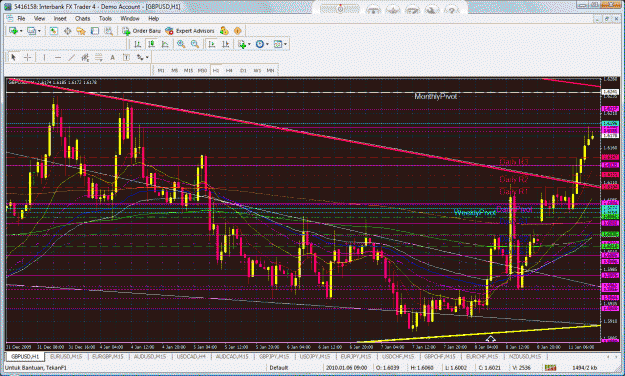Switch timeframe to MN
The height and width of the screenshot is (376, 625).
(270, 70)
